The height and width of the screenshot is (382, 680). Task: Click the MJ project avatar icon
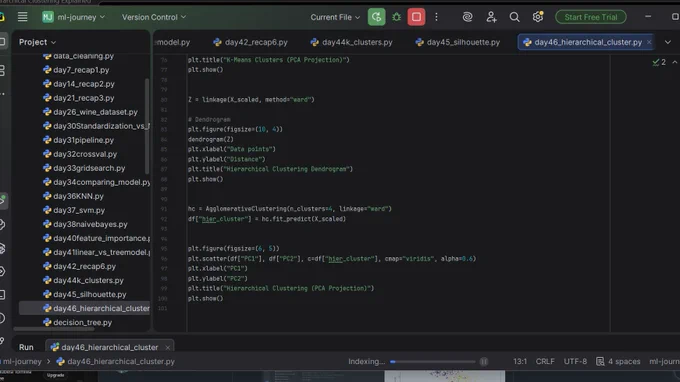click(48, 17)
